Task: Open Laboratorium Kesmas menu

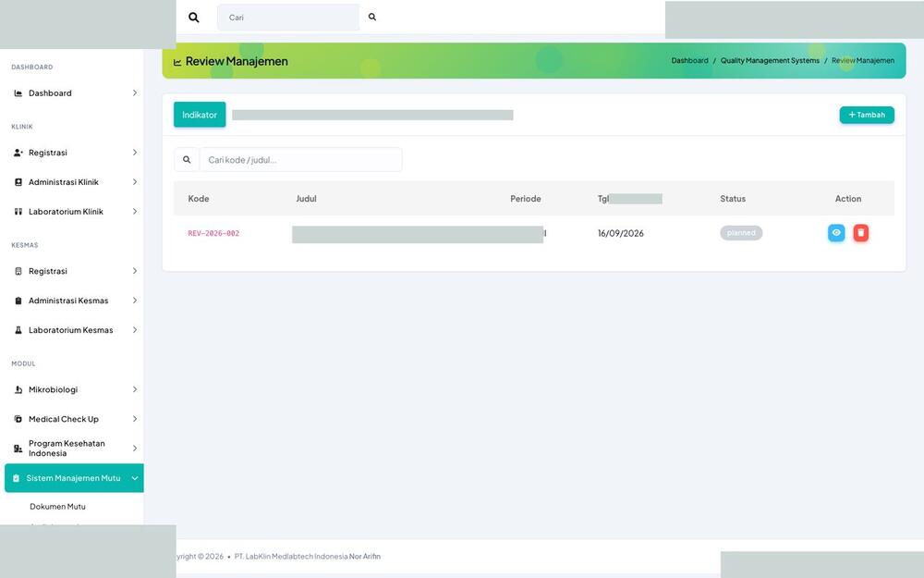Action: (x=75, y=330)
